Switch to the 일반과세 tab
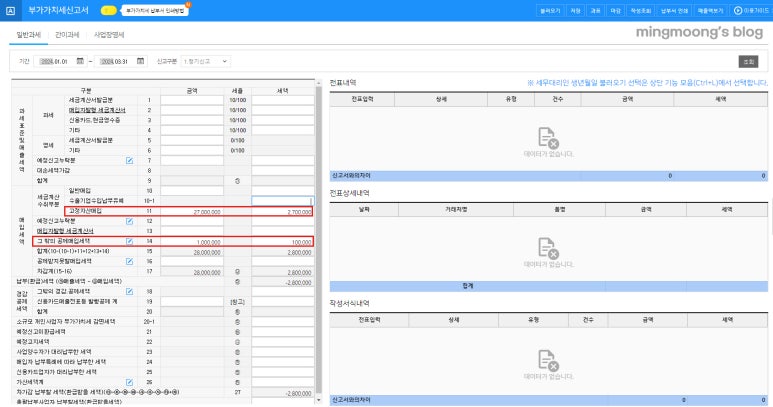Image resolution: width=773 pixels, height=407 pixels. [28, 35]
